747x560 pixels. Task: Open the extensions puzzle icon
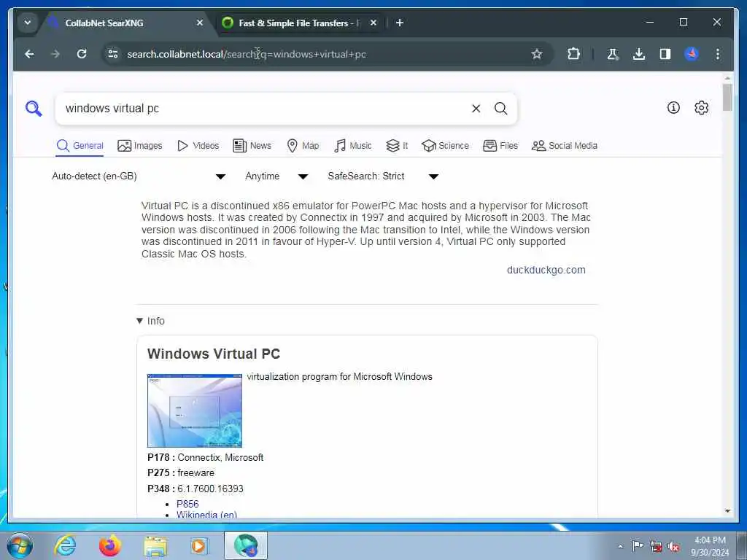click(x=573, y=54)
